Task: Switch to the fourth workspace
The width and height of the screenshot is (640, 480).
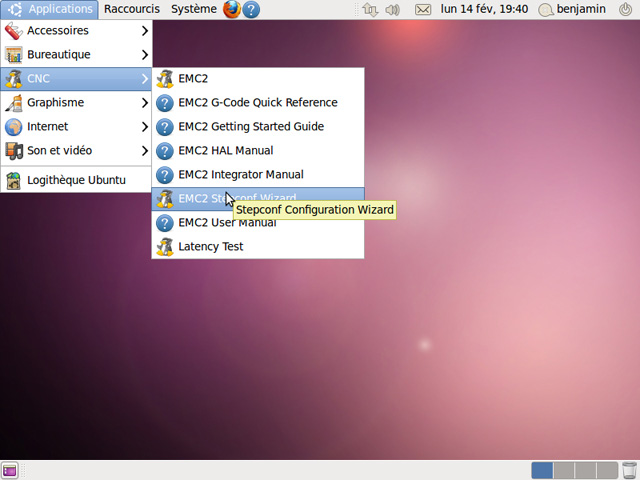Action: pyautogui.click(x=607, y=470)
